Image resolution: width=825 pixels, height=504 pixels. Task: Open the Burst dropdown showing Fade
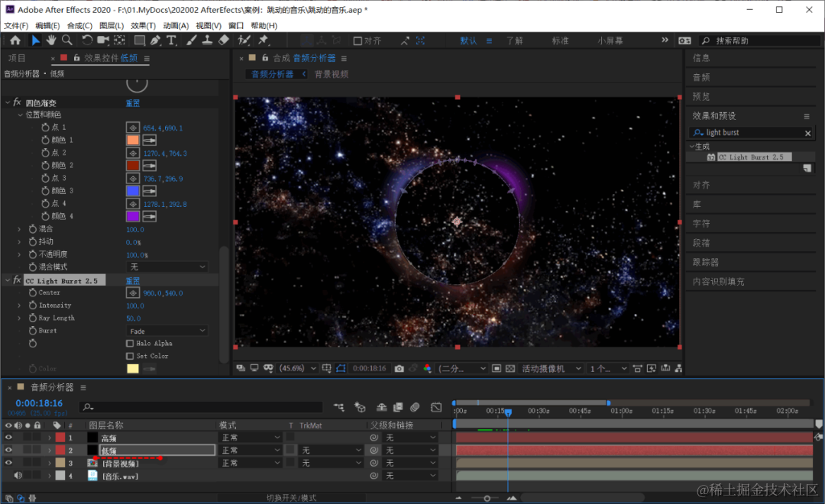[x=167, y=331]
